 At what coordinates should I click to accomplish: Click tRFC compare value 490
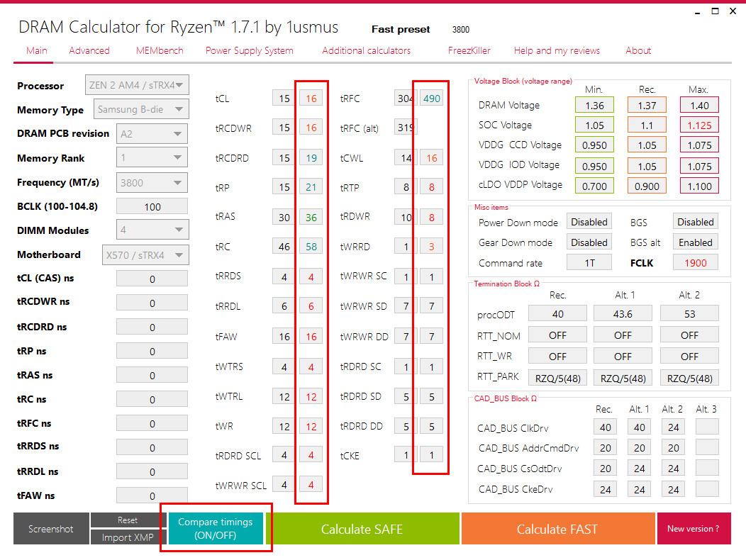432,99
